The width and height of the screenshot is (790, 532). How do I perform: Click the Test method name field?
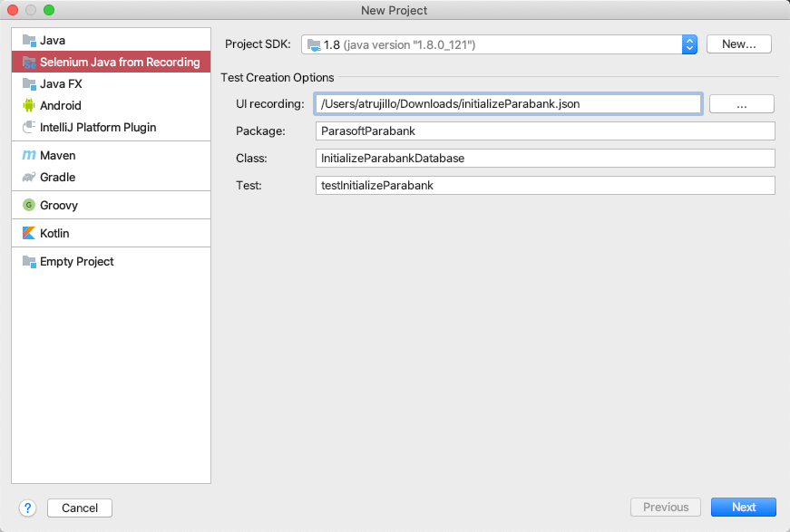pyautogui.click(x=545, y=185)
